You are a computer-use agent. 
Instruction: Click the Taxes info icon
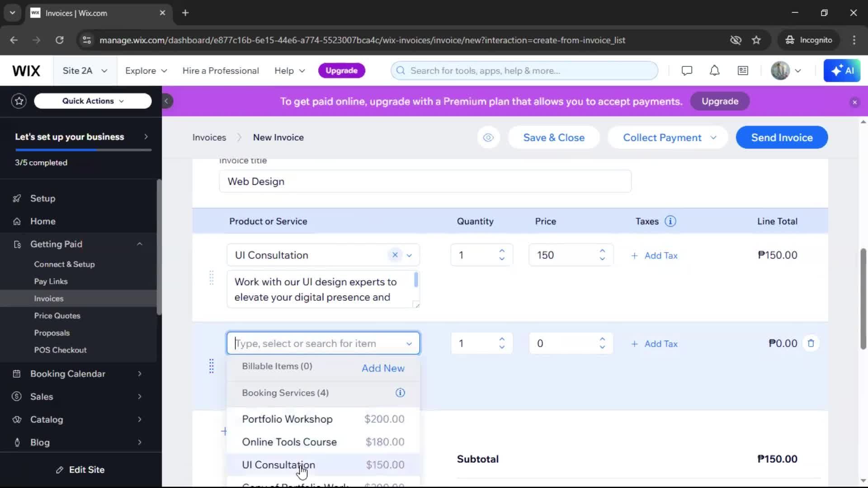pos(670,221)
